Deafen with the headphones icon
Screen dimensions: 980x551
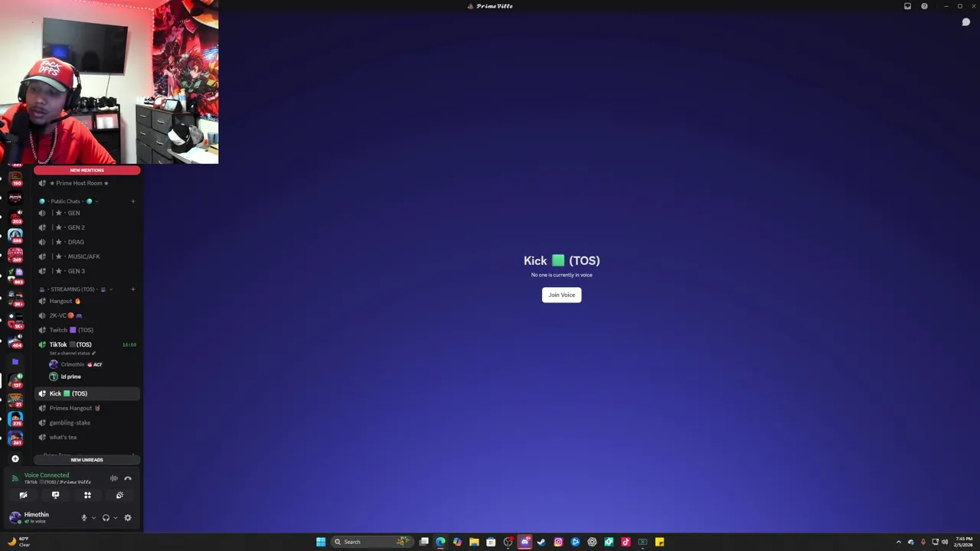[106, 518]
